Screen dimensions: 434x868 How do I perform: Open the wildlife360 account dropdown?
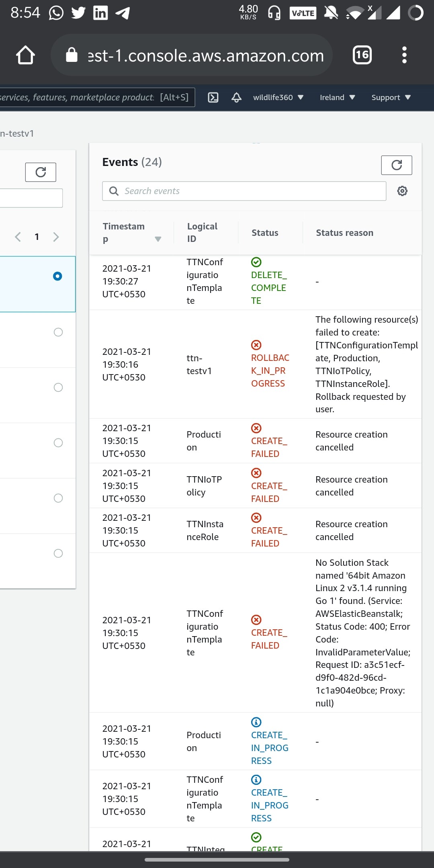coord(278,97)
